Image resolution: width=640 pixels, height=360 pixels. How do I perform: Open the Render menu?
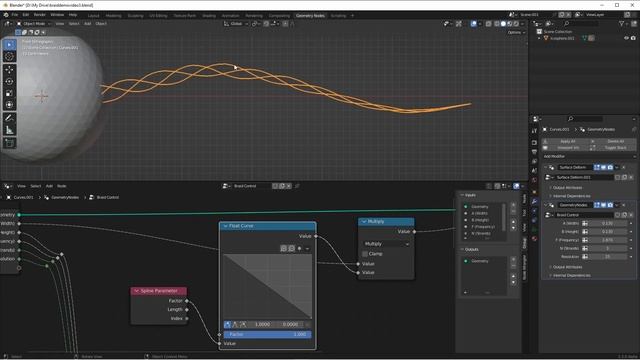[40, 15]
